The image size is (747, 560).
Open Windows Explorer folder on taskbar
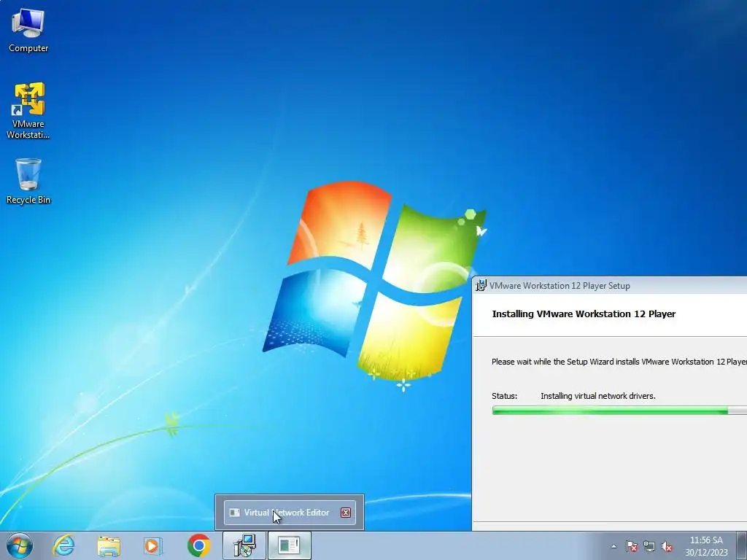[x=109, y=545]
